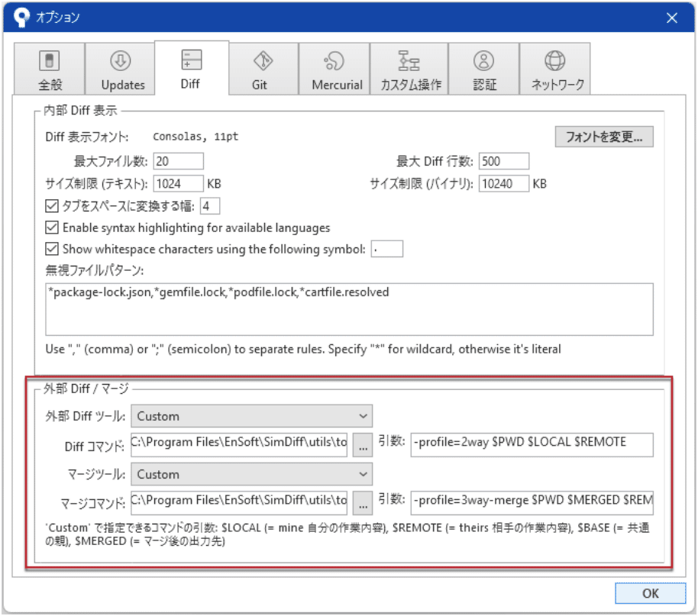The width and height of the screenshot is (698, 616).
Task: Edit the 最大 Diff 行数 field
Action: click(x=504, y=161)
